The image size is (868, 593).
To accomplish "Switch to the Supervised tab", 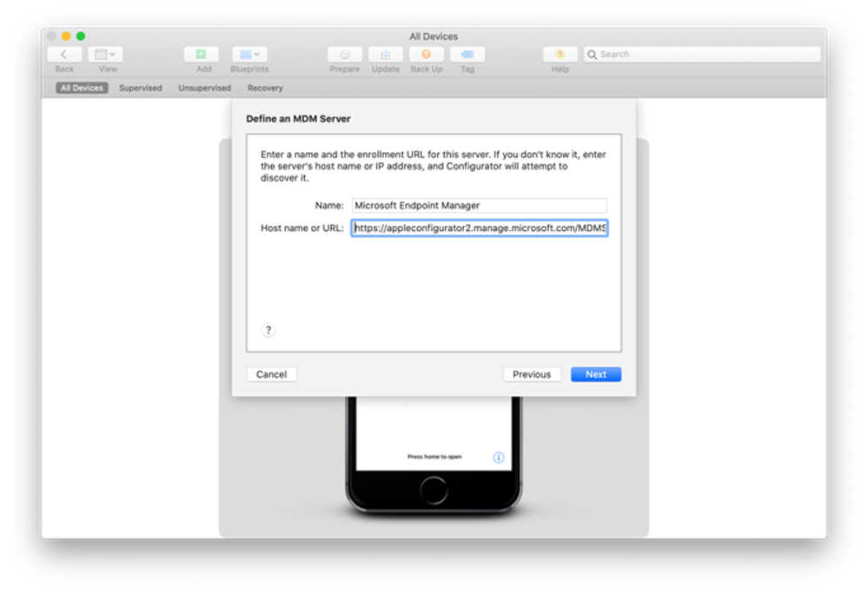I will point(140,88).
